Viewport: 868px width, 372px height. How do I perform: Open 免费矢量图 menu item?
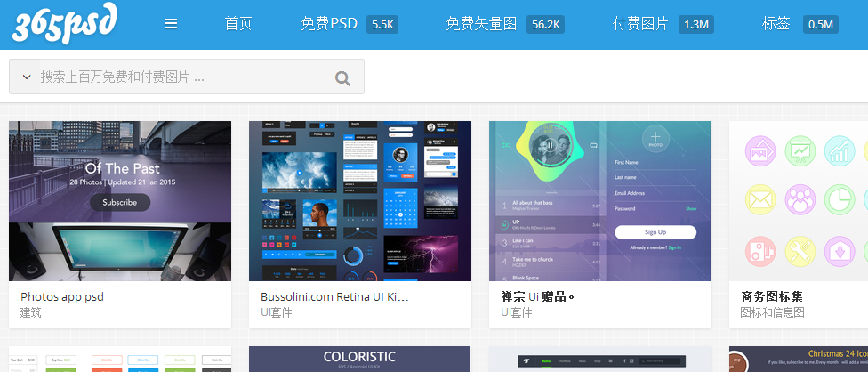pyautogui.click(x=481, y=24)
